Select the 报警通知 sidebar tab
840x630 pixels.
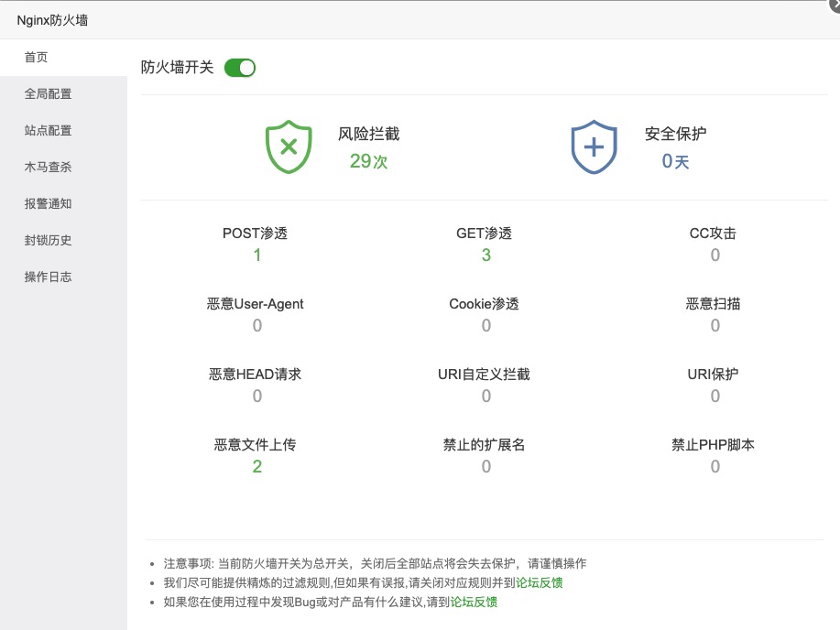coord(64,203)
